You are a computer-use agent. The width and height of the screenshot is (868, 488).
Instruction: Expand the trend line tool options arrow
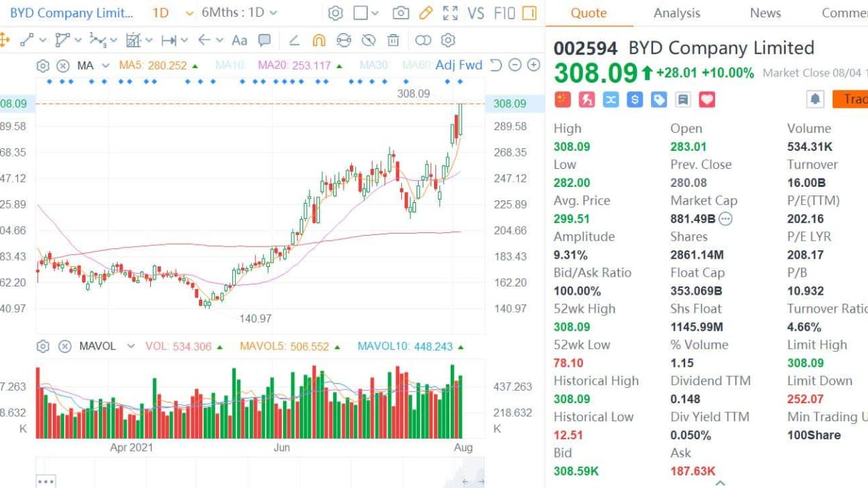coord(43,40)
